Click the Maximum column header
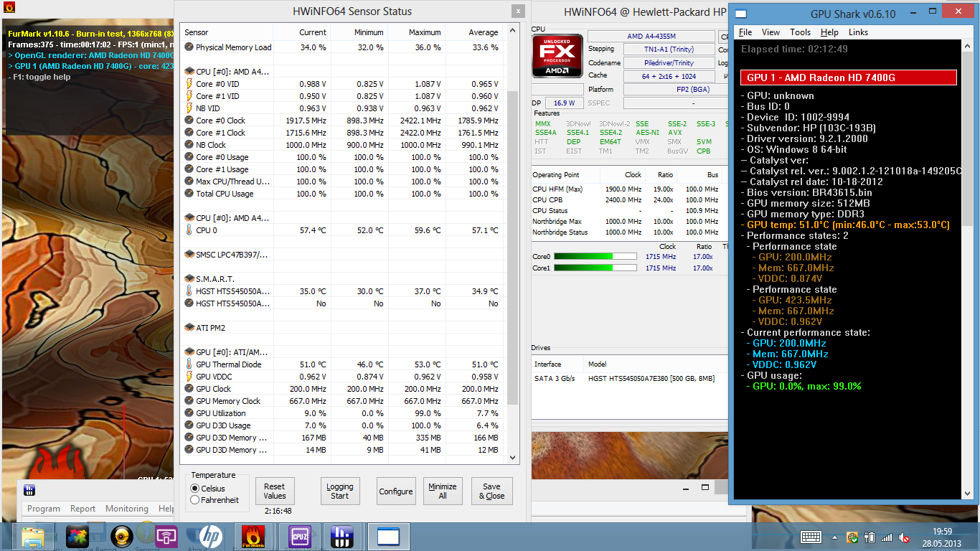This screenshot has width=980, height=551. [x=417, y=32]
